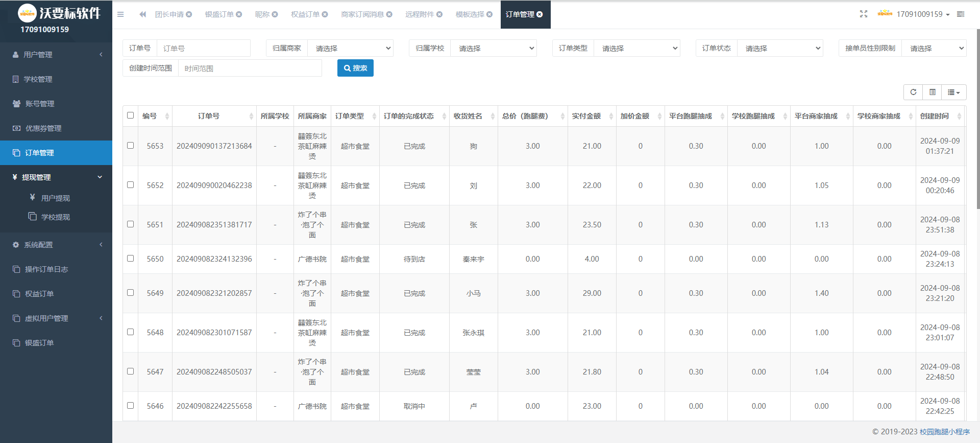980x443 pixels.
Task: Open the 归属学校 dropdown
Action: [x=494, y=48]
